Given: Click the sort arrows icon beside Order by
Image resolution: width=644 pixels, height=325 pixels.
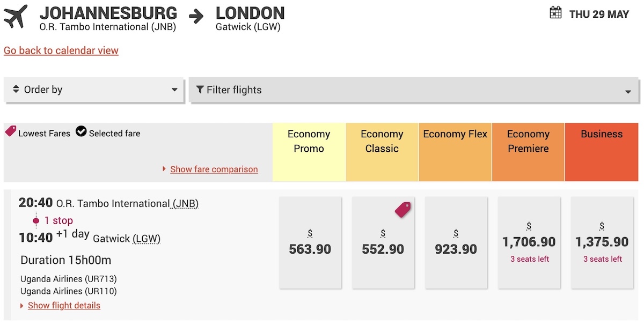Looking at the screenshot, I should (x=16, y=90).
